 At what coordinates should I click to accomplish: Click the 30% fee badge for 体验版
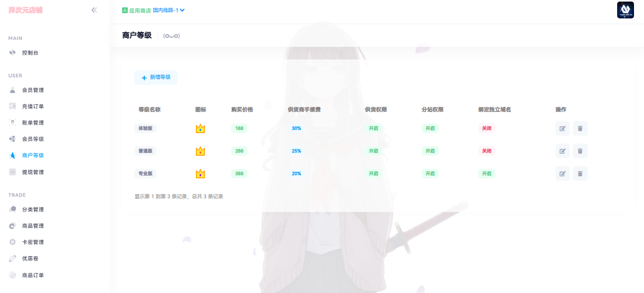pyautogui.click(x=296, y=128)
